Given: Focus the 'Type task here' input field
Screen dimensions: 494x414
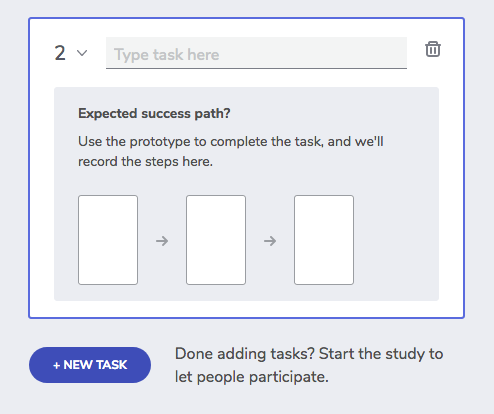Looking at the screenshot, I should pyautogui.click(x=256, y=53).
